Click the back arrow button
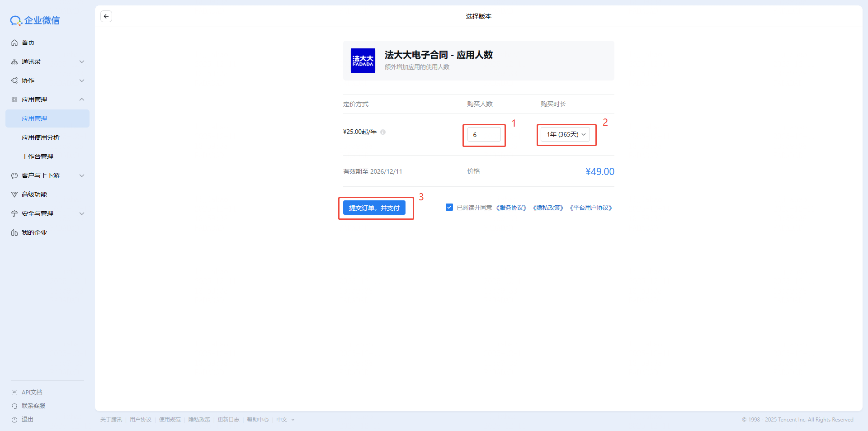868x431 pixels. pyautogui.click(x=106, y=16)
